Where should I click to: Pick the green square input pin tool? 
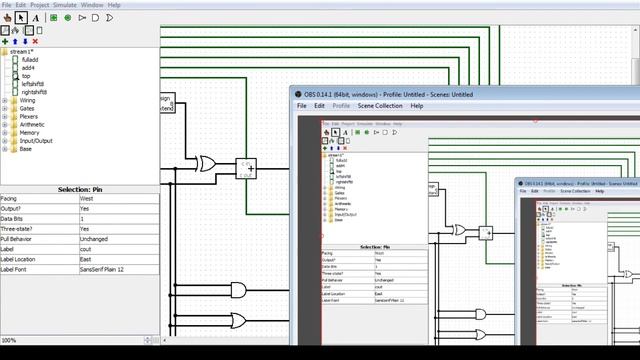pyautogui.click(x=53, y=18)
